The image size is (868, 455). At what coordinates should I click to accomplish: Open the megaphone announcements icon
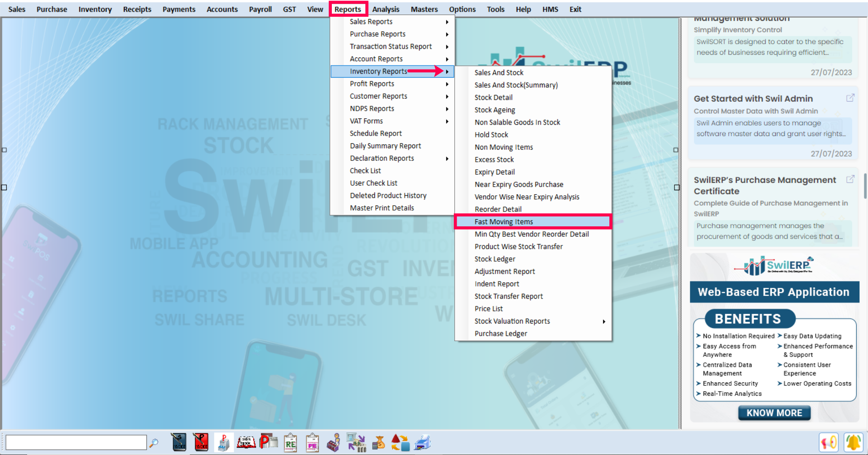point(829,443)
